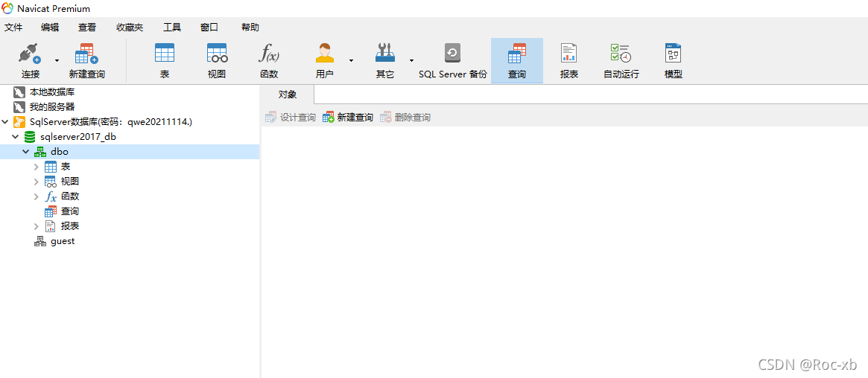Select the Function (函数) toolbar icon
Viewport: 868px width, 378px height.
tap(269, 61)
